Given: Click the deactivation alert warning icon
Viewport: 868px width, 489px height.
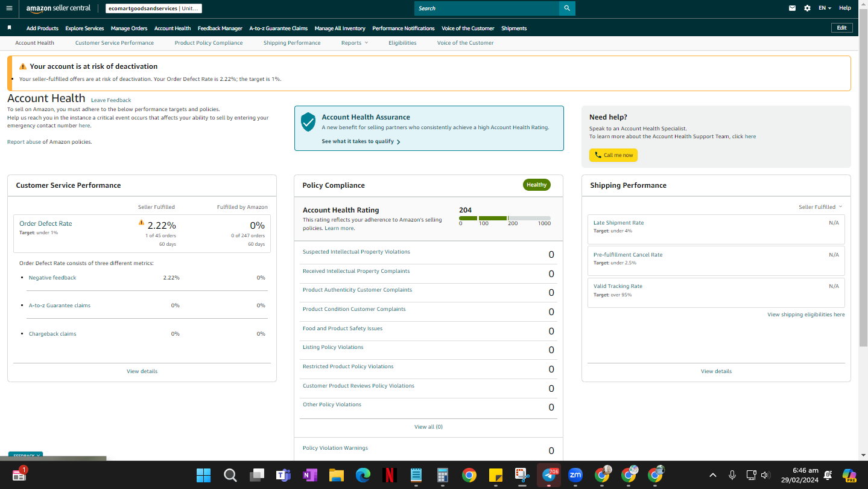Looking at the screenshot, I should pos(23,66).
